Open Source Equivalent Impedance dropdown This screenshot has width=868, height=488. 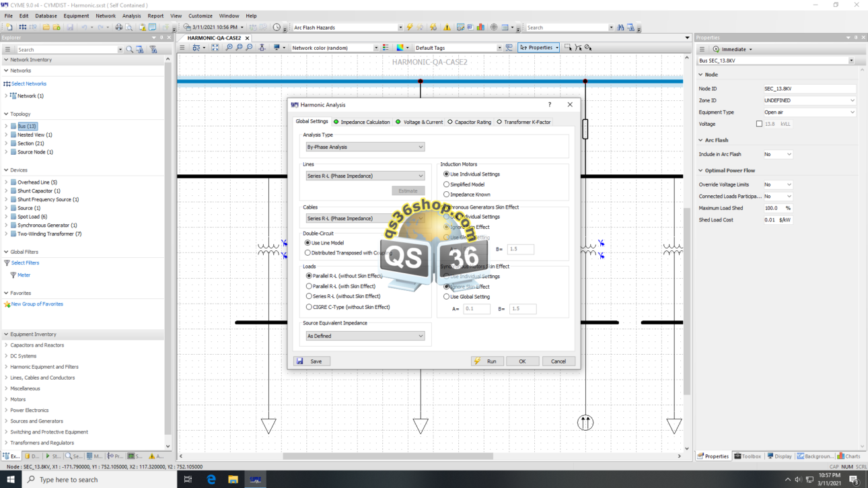(x=365, y=336)
